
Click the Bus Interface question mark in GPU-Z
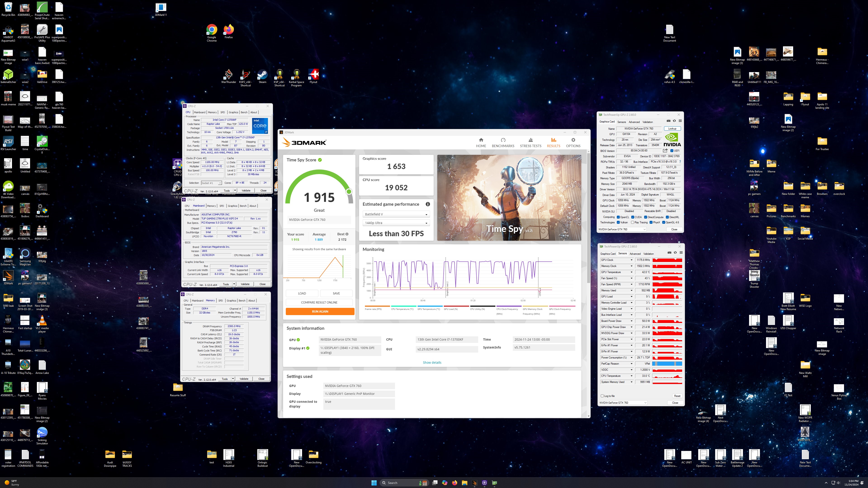click(x=680, y=162)
